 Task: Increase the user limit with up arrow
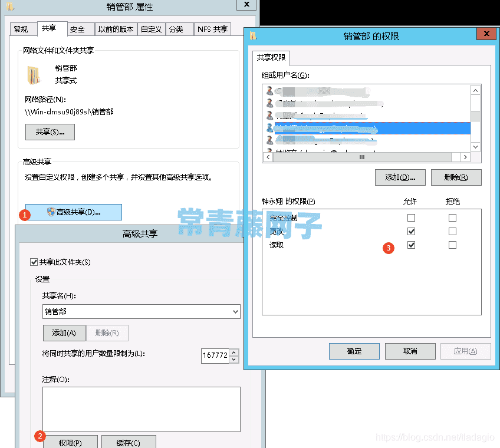point(234,353)
